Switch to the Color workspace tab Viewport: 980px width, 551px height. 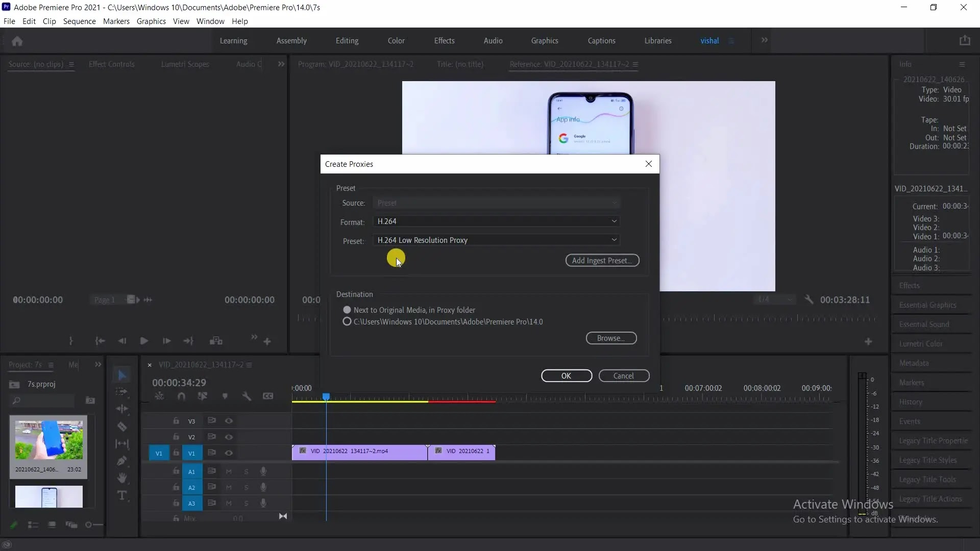click(x=396, y=41)
